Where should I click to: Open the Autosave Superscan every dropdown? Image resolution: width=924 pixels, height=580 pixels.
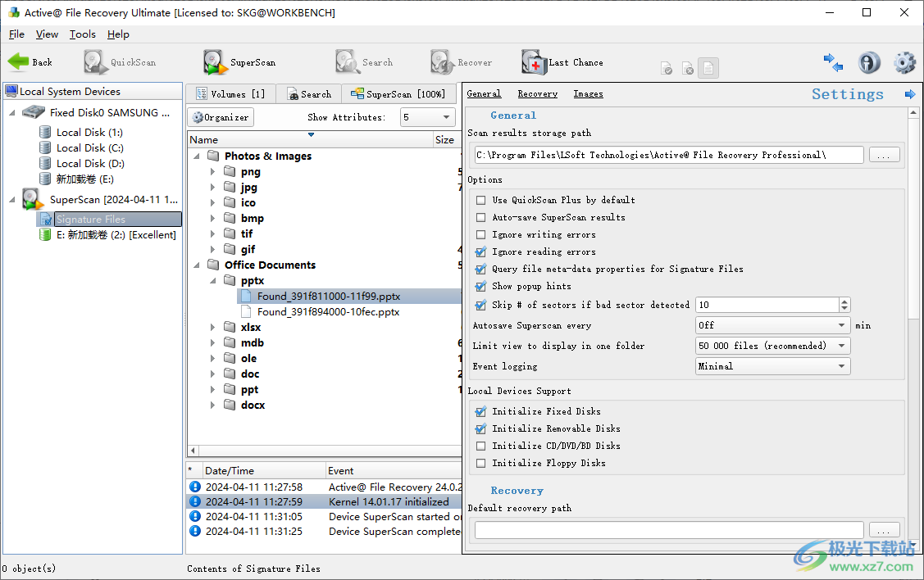tap(772, 325)
